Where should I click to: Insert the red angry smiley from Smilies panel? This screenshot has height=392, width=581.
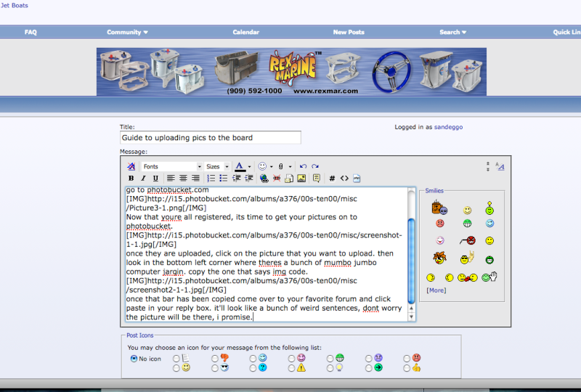click(x=440, y=224)
